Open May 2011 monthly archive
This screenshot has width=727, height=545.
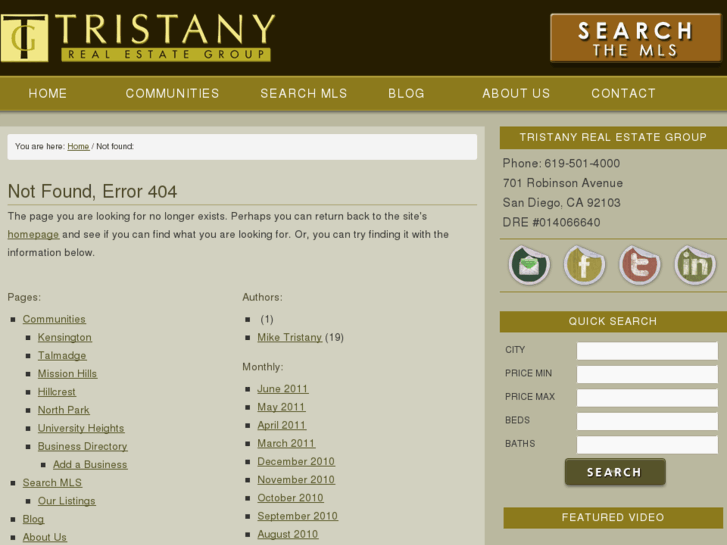click(x=281, y=407)
